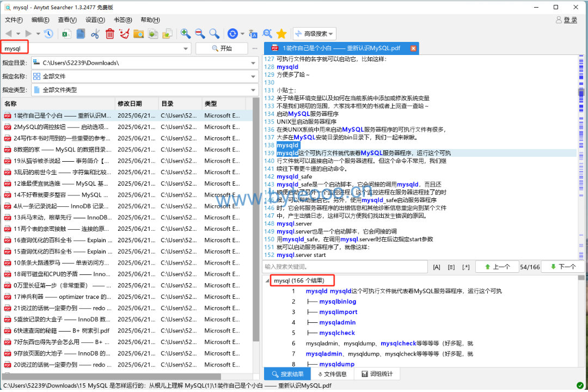
Task: Open the 设置(O) menu
Action: (95, 20)
